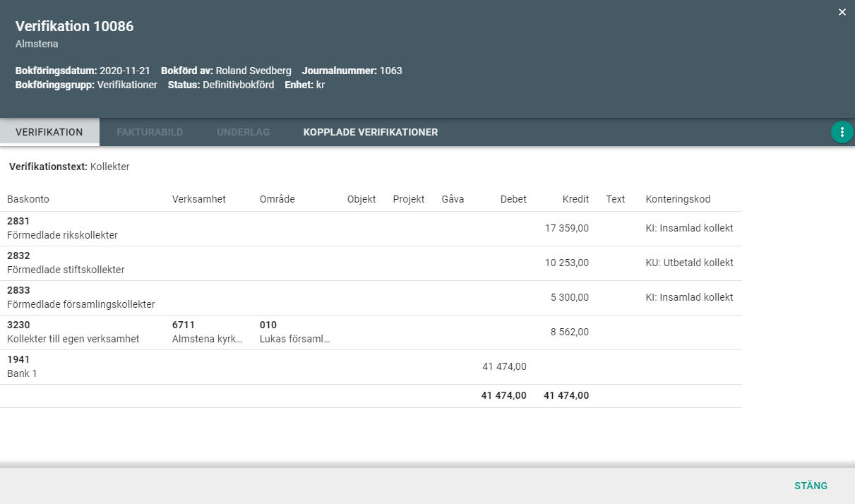Click the Stäng button
The height and width of the screenshot is (504, 855).
tap(811, 486)
